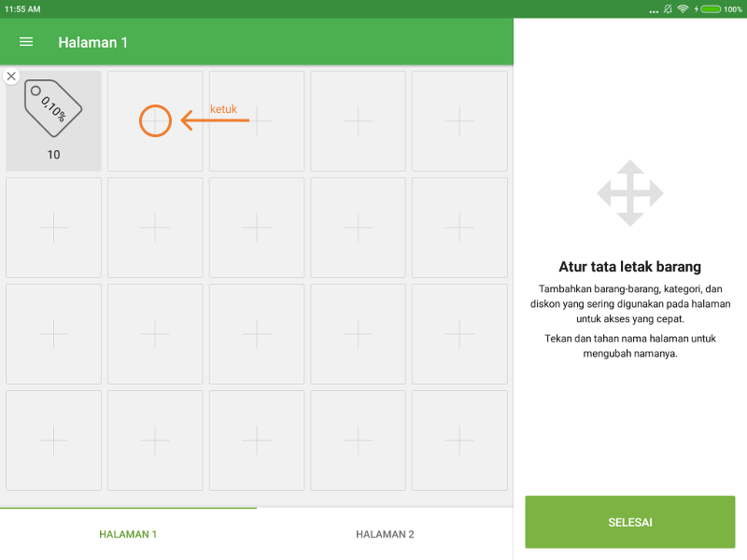Screen dimensions: 747x560
Task: Switch to the HALAMAN 1 tab
Action: (x=128, y=534)
